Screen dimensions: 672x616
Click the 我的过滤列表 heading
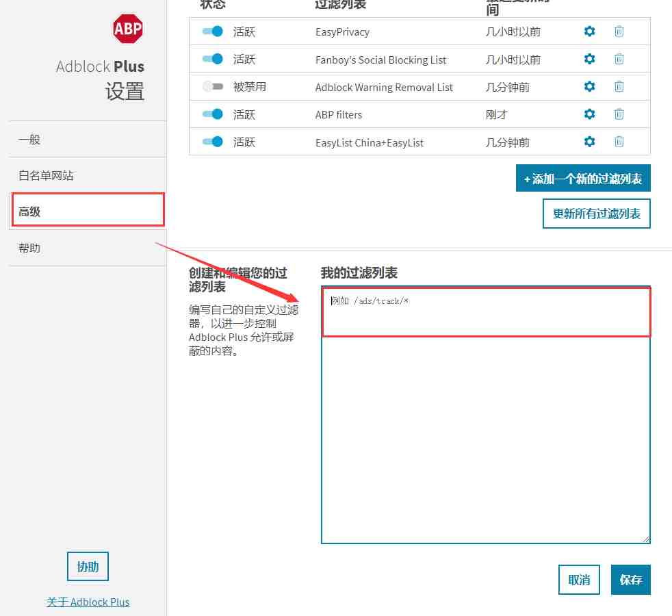click(x=359, y=272)
